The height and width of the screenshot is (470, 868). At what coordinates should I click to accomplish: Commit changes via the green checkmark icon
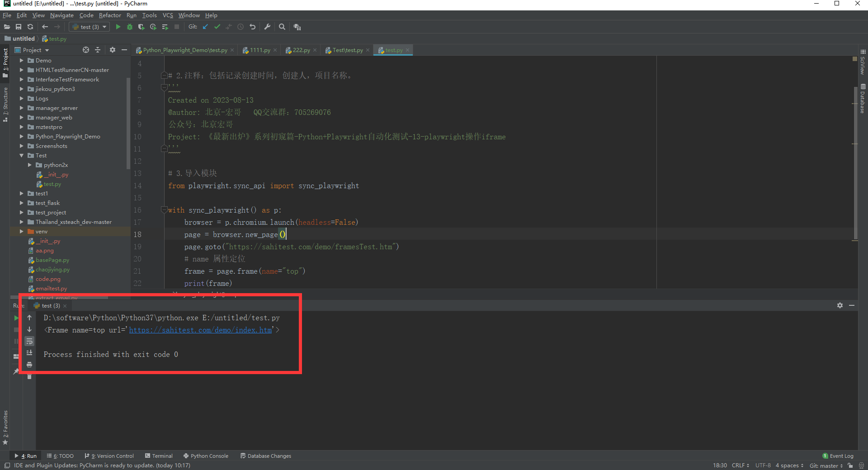click(x=217, y=27)
